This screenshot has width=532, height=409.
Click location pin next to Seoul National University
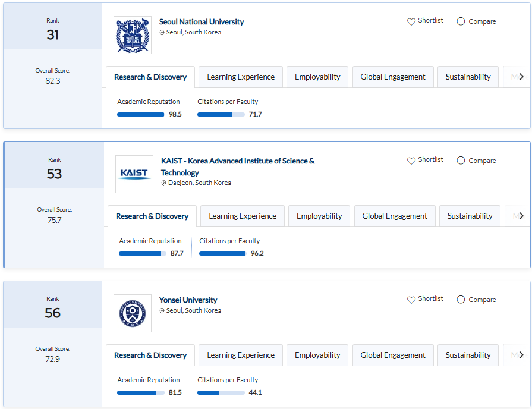(x=162, y=33)
